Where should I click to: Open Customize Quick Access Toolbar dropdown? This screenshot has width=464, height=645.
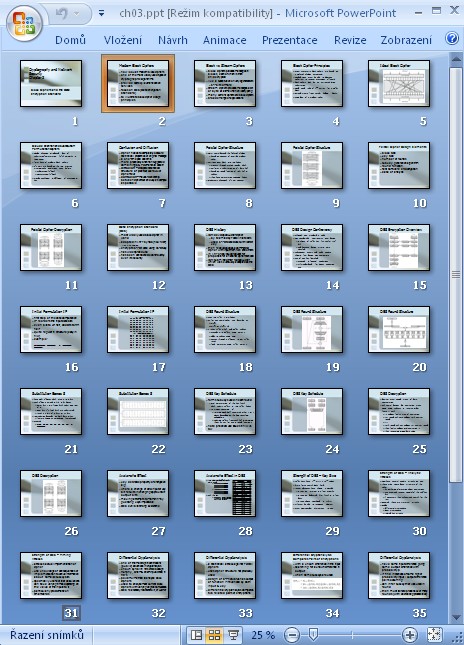101,14
